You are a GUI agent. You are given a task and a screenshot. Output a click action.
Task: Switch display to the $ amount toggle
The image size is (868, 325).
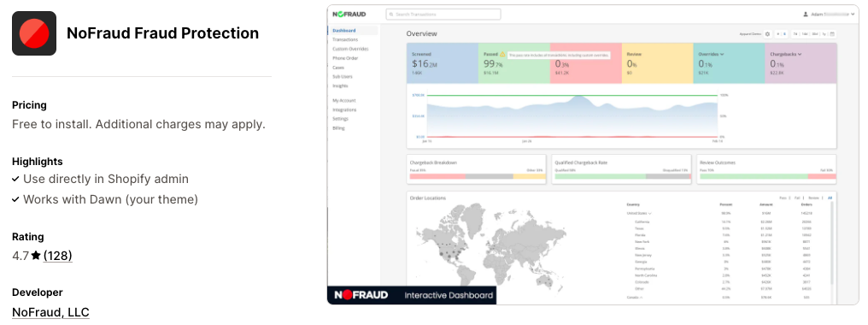(x=784, y=34)
